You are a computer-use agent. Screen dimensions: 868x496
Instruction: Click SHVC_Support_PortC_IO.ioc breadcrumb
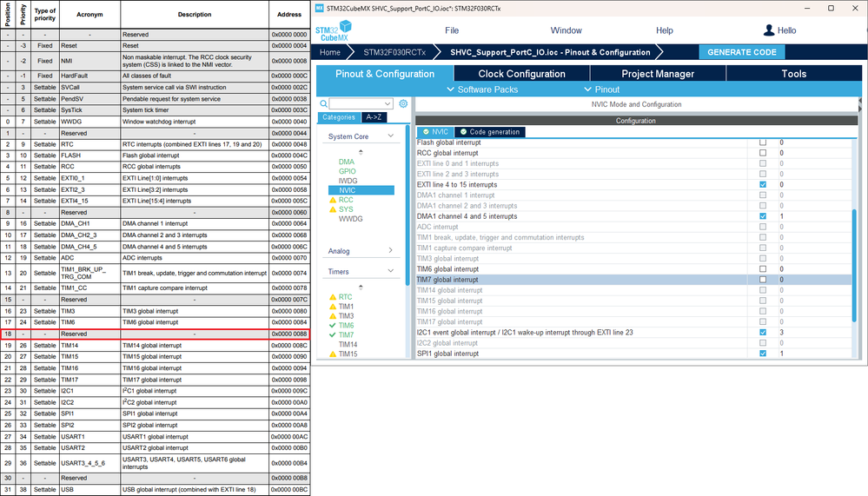click(550, 52)
